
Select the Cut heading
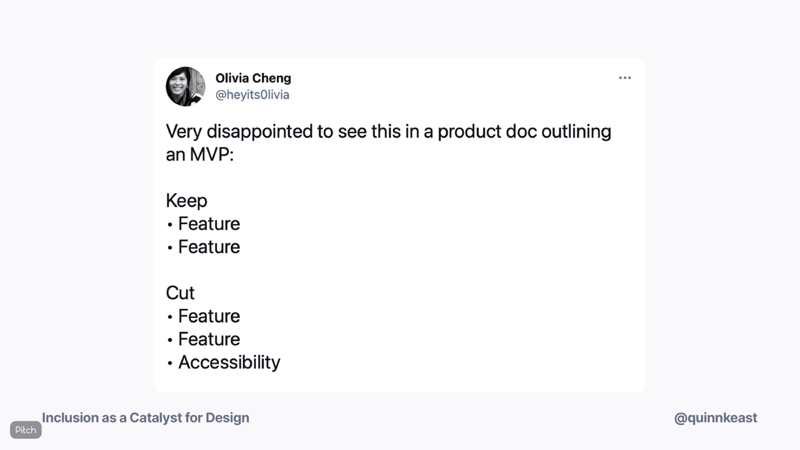click(180, 293)
